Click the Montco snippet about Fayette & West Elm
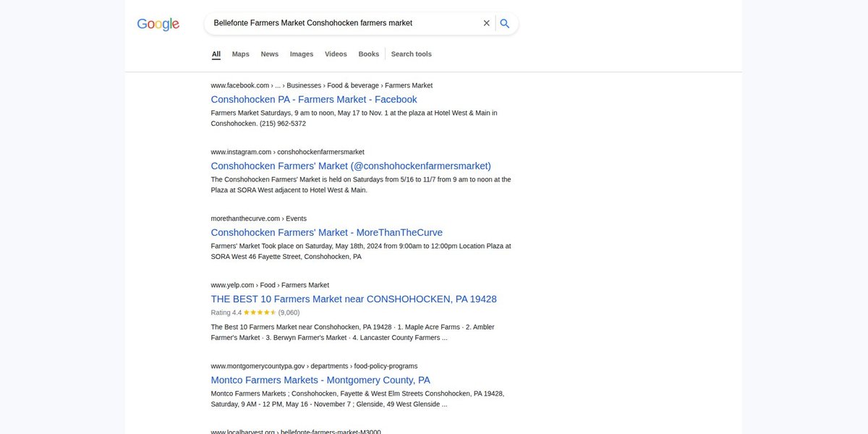The width and height of the screenshot is (868, 434). 357,399
